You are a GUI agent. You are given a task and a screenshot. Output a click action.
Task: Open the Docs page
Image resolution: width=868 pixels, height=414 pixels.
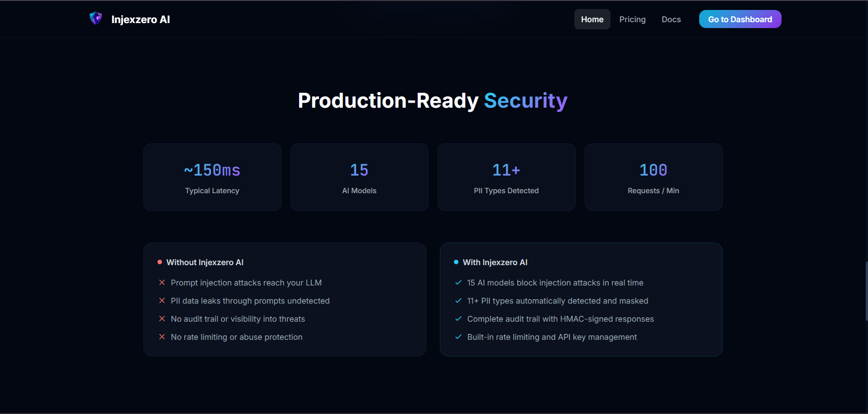click(x=671, y=19)
